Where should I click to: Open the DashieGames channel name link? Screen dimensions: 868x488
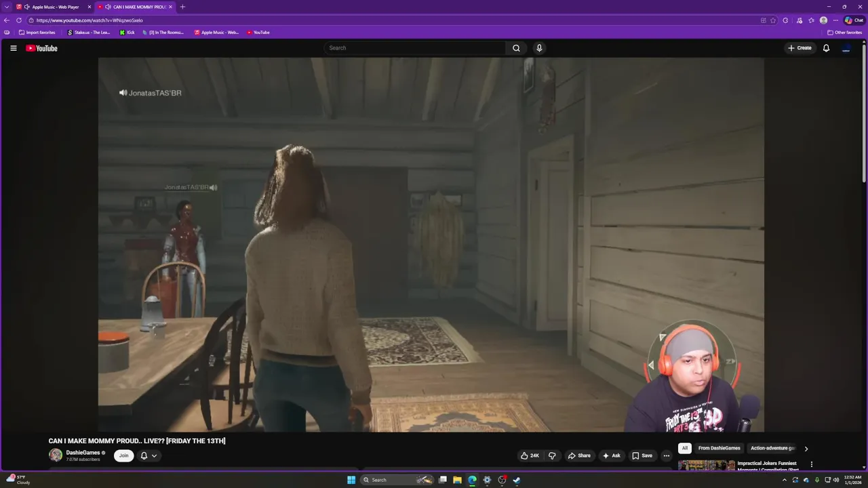(x=83, y=452)
